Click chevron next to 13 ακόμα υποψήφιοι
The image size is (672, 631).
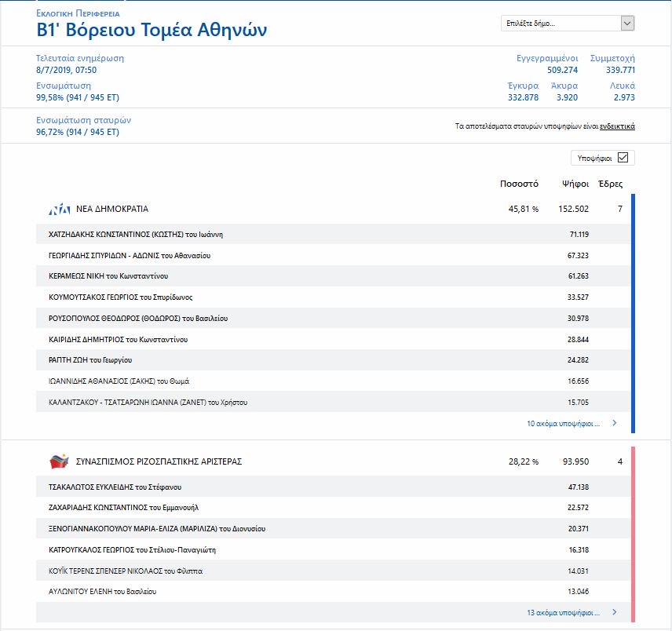(x=615, y=611)
